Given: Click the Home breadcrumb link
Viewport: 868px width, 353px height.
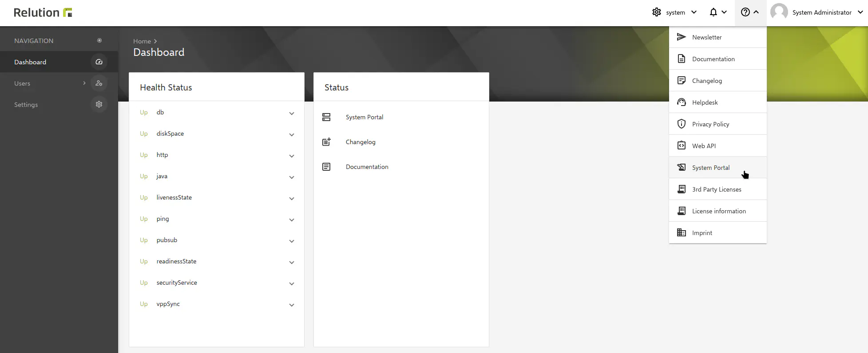Looking at the screenshot, I should point(142,41).
